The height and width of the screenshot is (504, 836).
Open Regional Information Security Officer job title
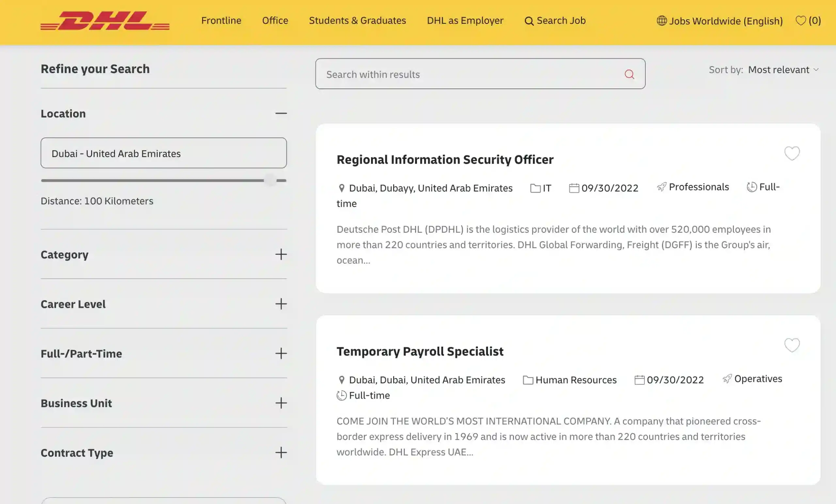444,159
